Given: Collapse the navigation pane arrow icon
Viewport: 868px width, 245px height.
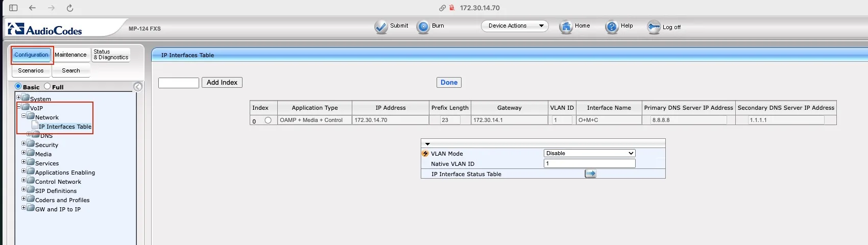Looking at the screenshot, I should (x=138, y=87).
